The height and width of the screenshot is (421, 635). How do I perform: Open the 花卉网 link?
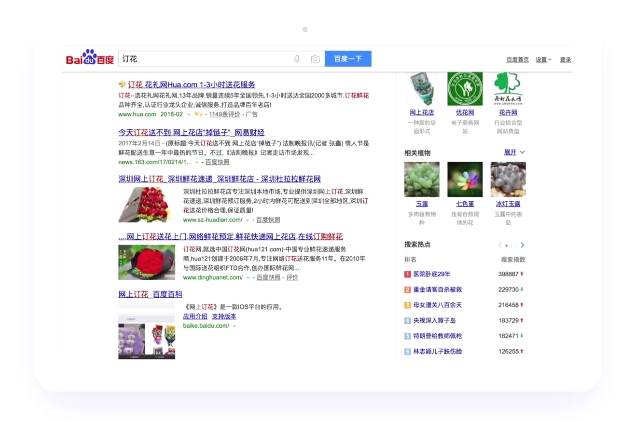pos(508,112)
